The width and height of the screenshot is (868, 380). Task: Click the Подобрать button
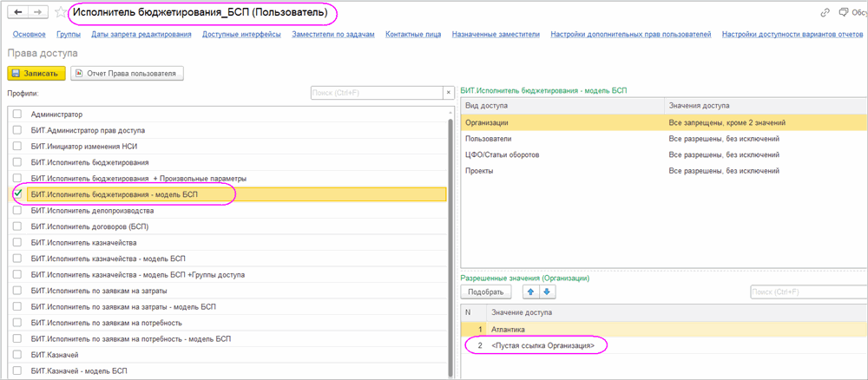tap(485, 292)
